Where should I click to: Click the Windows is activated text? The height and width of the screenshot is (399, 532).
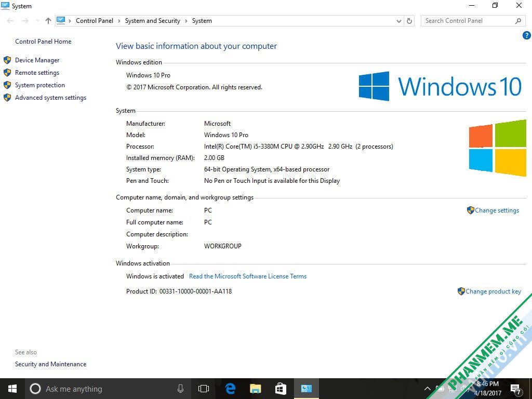155,276
